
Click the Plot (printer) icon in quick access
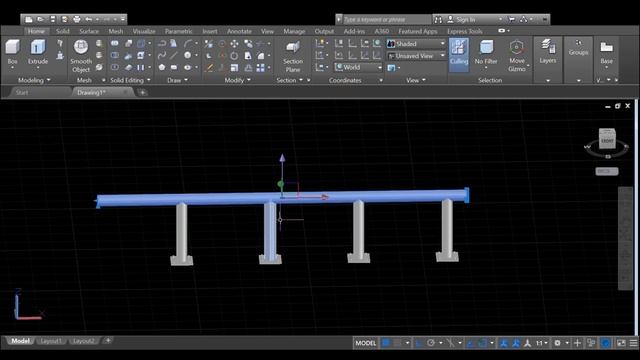(77, 19)
